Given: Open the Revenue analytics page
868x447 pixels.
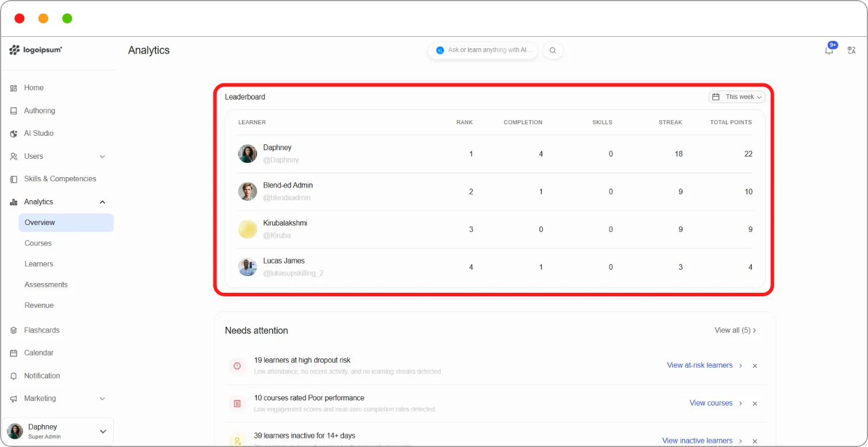Looking at the screenshot, I should [x=39, y=305].
